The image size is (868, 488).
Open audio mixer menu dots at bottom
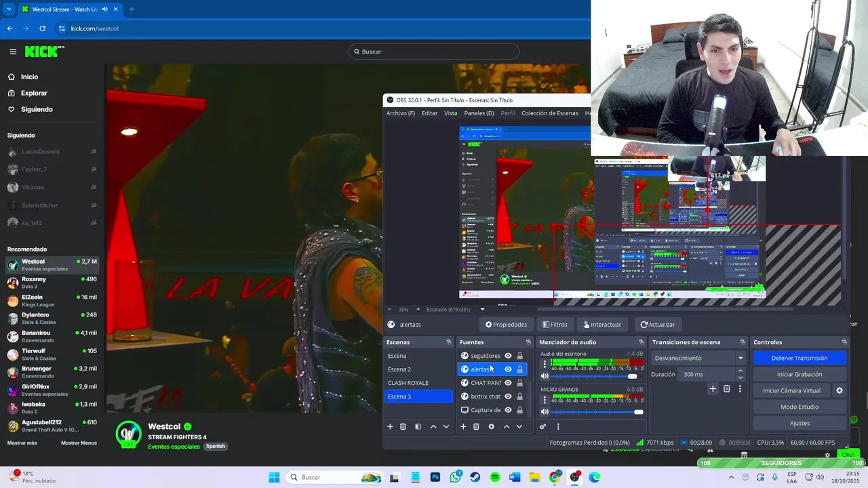[x=558, y=426]
